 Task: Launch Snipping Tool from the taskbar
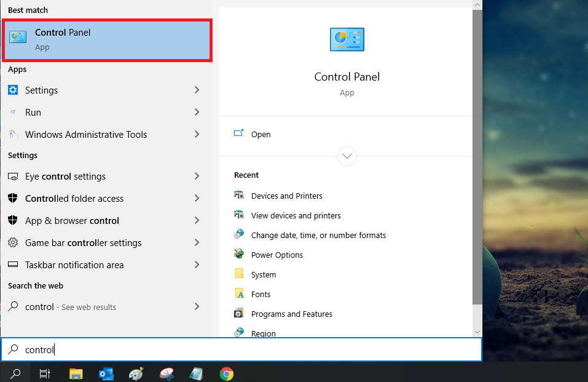[166, 373]
